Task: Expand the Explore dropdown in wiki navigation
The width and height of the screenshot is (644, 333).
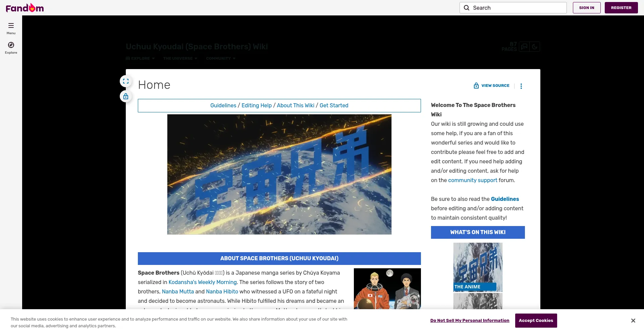Action: [140, 58]
